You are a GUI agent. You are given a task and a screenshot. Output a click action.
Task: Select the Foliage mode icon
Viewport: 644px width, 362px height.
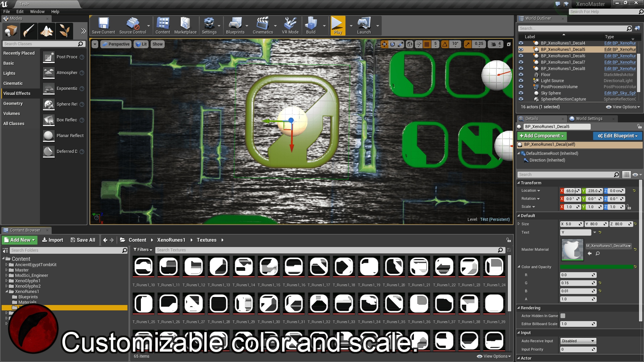point(64,31)
